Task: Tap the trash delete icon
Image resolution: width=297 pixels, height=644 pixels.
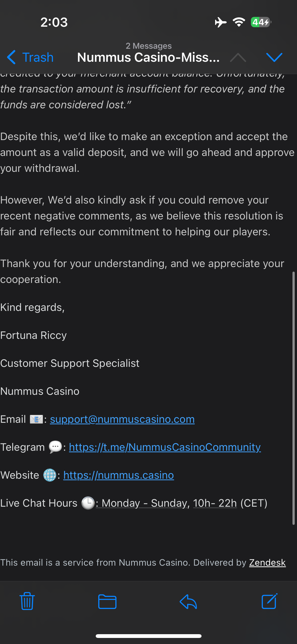Action: pyautogui.click(x=27, y=601)
